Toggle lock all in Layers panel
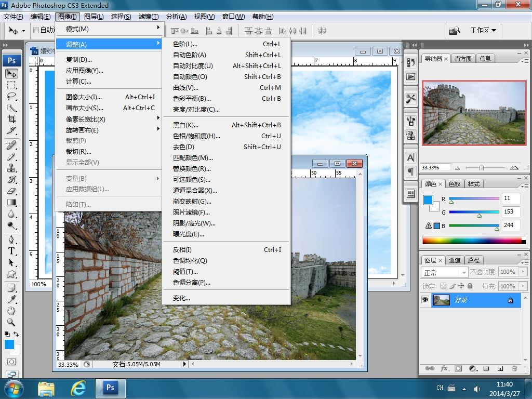This screenshot has height=399, width=532. 470,286
